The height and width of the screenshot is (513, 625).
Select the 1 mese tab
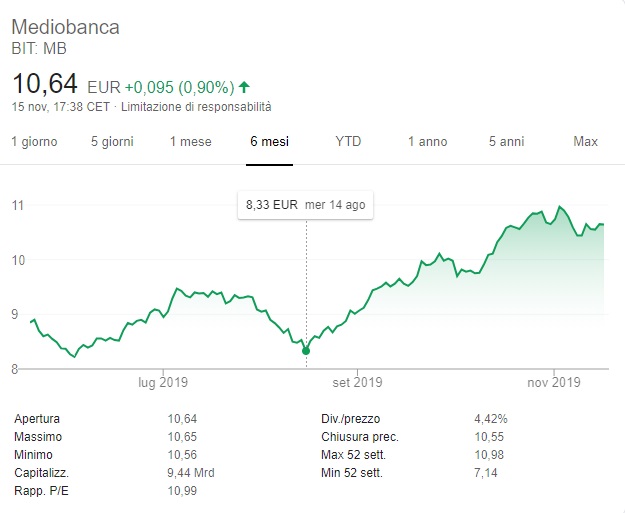190,142
